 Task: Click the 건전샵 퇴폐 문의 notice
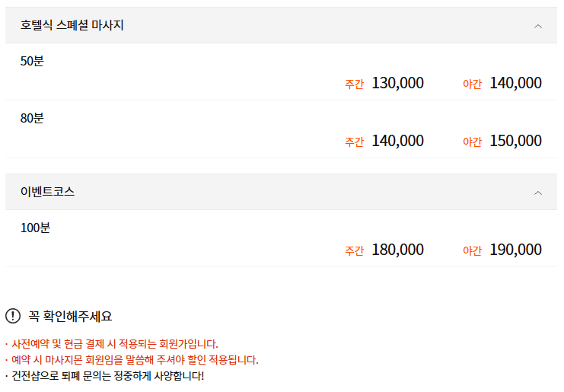(107, 376)
